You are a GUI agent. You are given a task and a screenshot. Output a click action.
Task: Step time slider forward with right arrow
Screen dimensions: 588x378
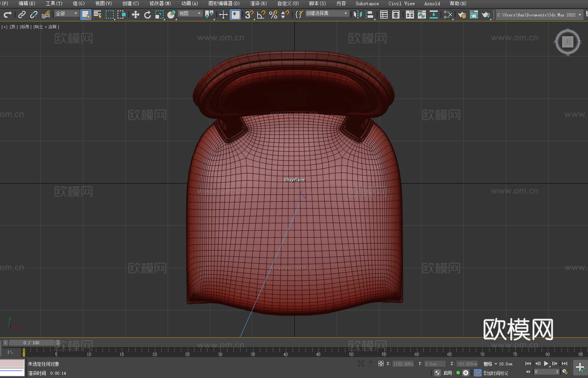pos(58,343)
